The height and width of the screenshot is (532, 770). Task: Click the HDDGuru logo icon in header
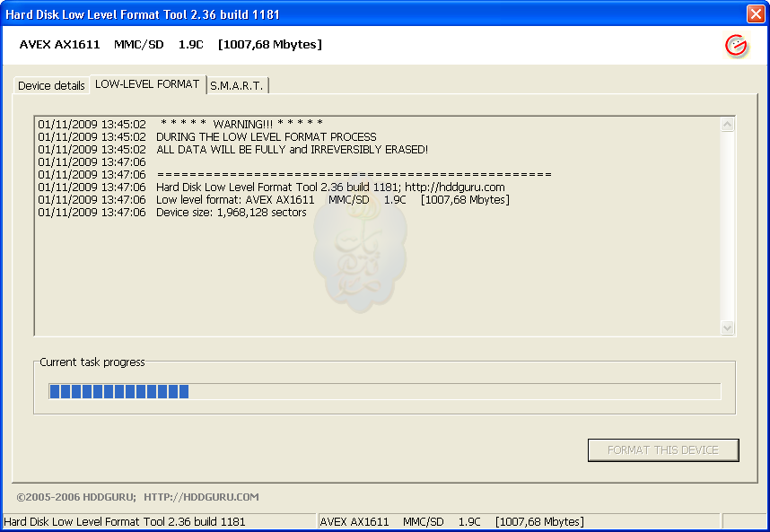tap(736, 46)
